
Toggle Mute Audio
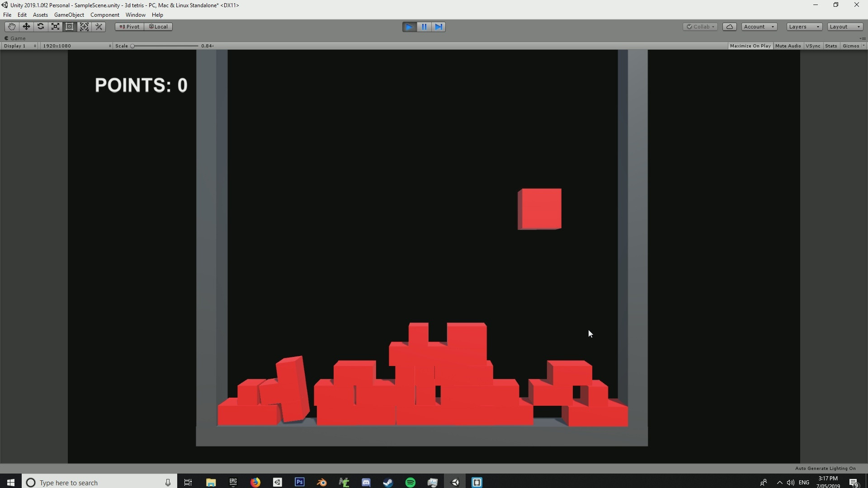(x=788, y=46)
